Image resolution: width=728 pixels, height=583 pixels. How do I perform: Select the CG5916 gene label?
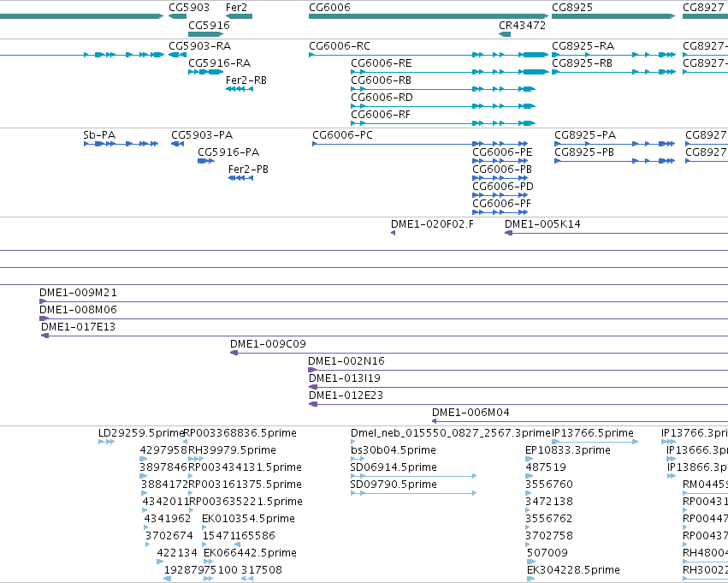coord(209,25)
